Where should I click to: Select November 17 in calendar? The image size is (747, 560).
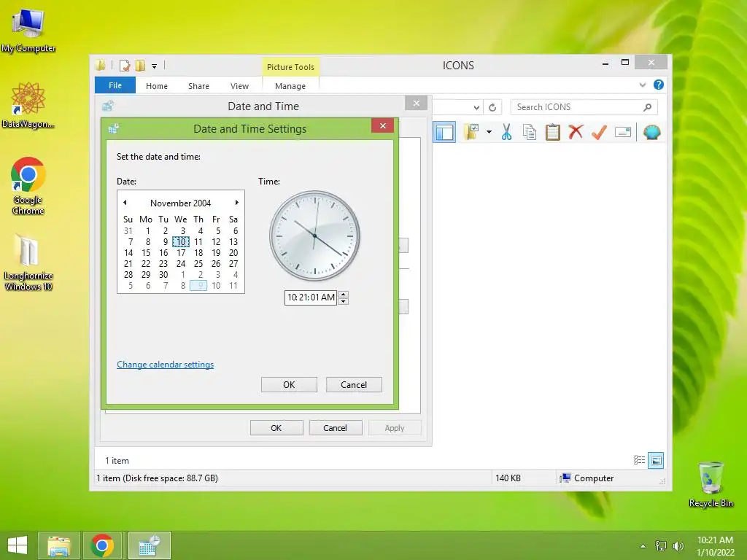click(181, 253)
